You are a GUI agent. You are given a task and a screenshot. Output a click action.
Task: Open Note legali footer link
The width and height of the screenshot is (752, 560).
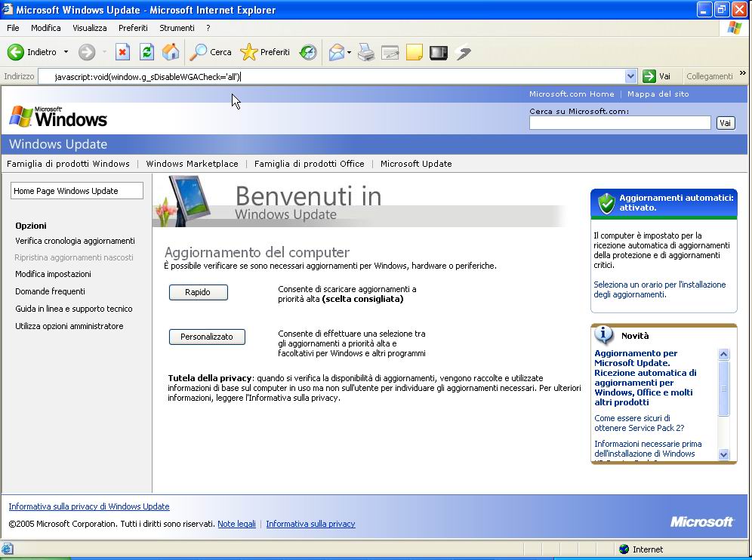coord(236,524)
